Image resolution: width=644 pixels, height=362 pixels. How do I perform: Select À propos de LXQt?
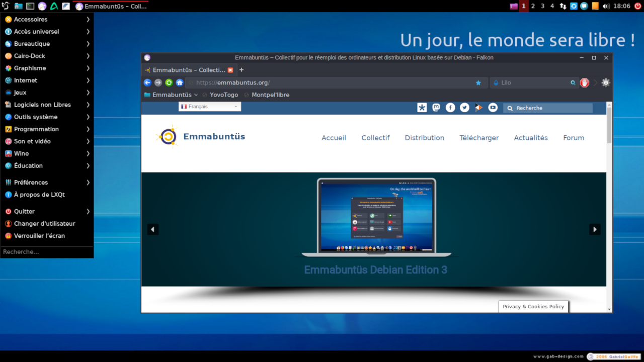(47, 195)
